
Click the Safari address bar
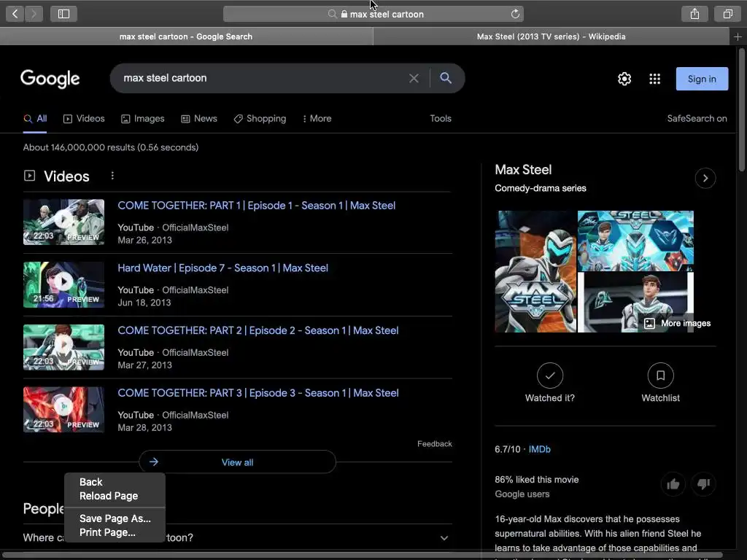pos(373,14)
